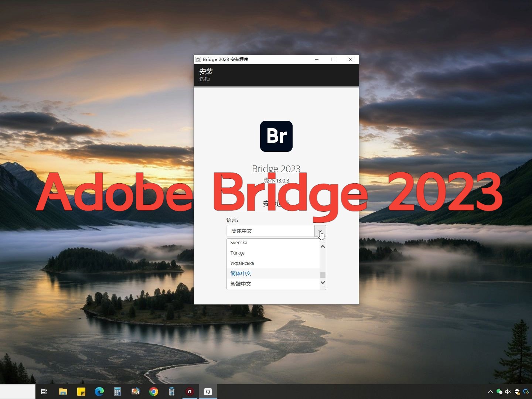Open WeChat from the system tray
The height and width of the screenshot is (399, 532).
[x=499, y=392]
